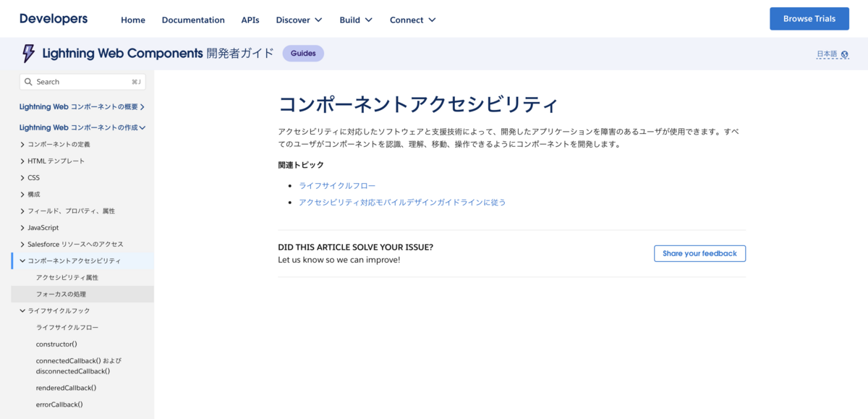Open the Documentation nav item

193,20
